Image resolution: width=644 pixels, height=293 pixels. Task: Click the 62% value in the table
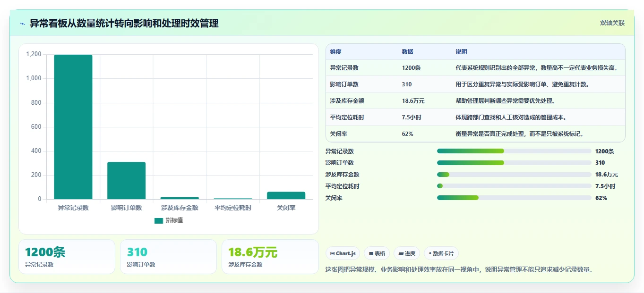pyautogui.click(x=407, y=134)
